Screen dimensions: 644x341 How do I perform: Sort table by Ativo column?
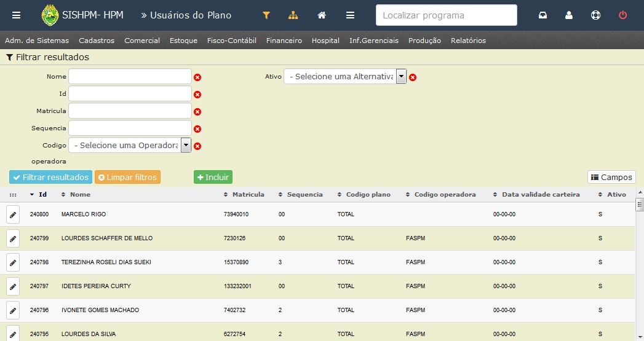click(613, 195)
